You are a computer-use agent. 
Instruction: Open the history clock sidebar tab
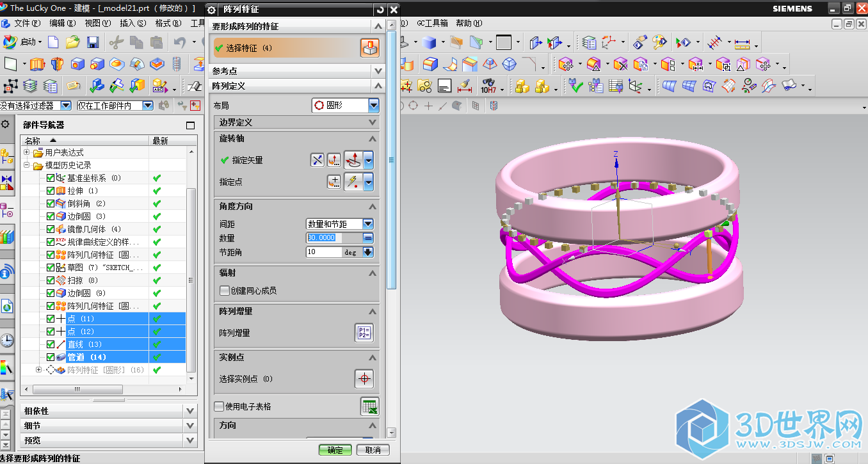pyautogui.click(x=6, y=339)
